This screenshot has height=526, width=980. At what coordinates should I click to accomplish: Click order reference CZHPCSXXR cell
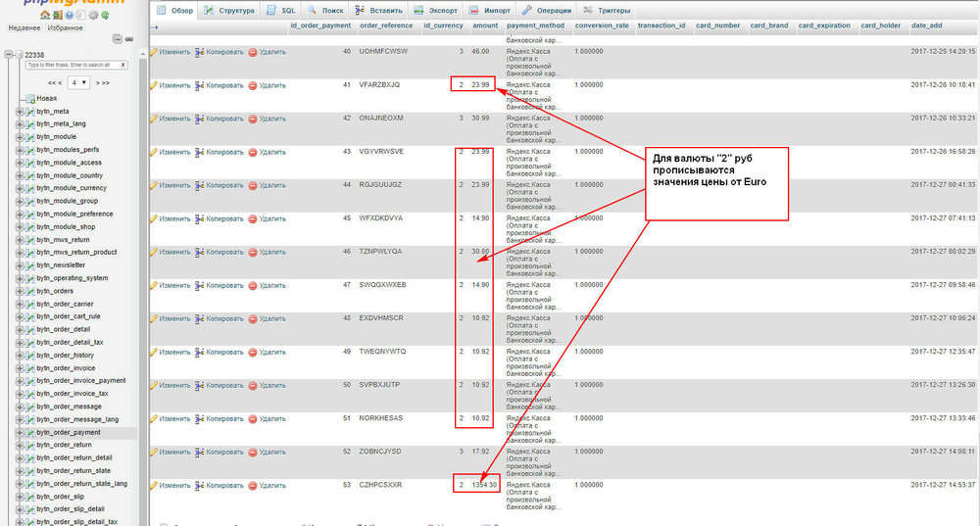pyautogui.click(x=380, y=485)
